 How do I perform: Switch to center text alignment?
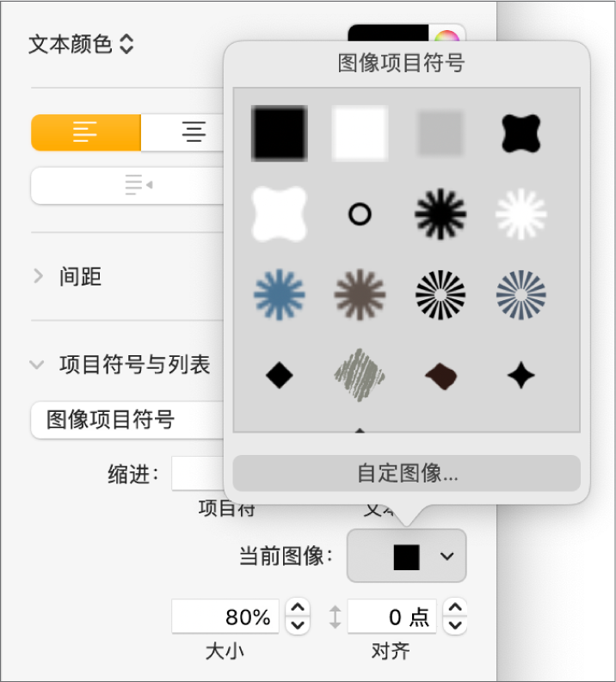coord(182,132)
